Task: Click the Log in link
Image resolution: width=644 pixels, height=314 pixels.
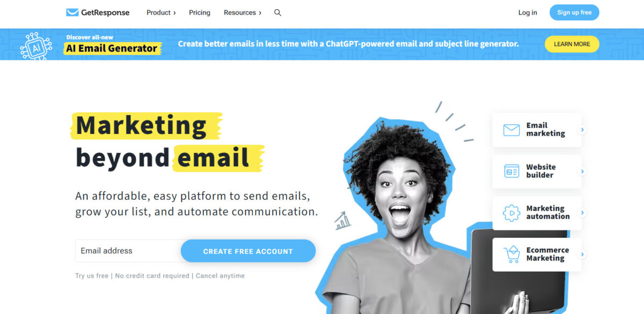Action: 528,12
